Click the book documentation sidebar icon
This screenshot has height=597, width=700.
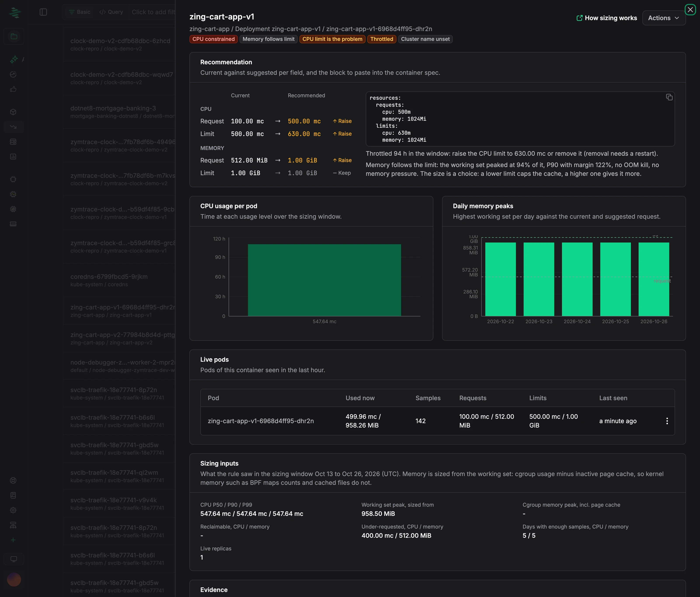coord(13,495)
